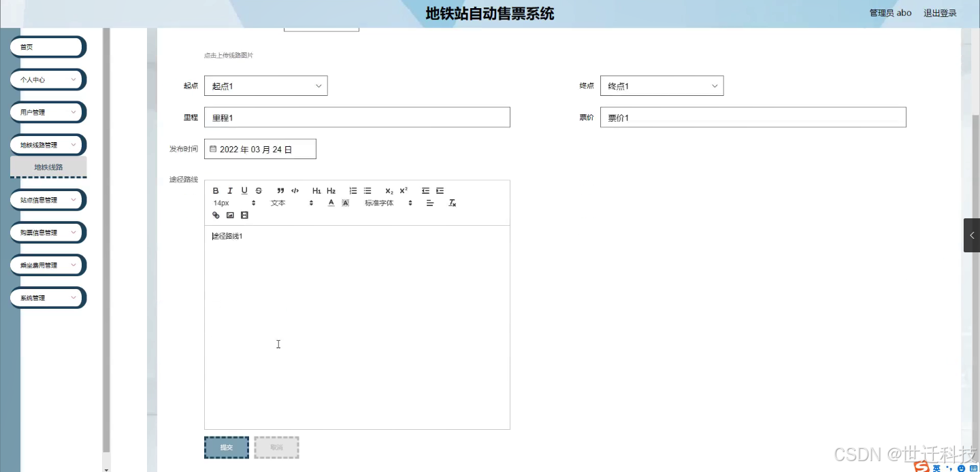Toggle the 英 input language indicator
The height and width of the screenshot is (472, 980).
click(936, 468)
